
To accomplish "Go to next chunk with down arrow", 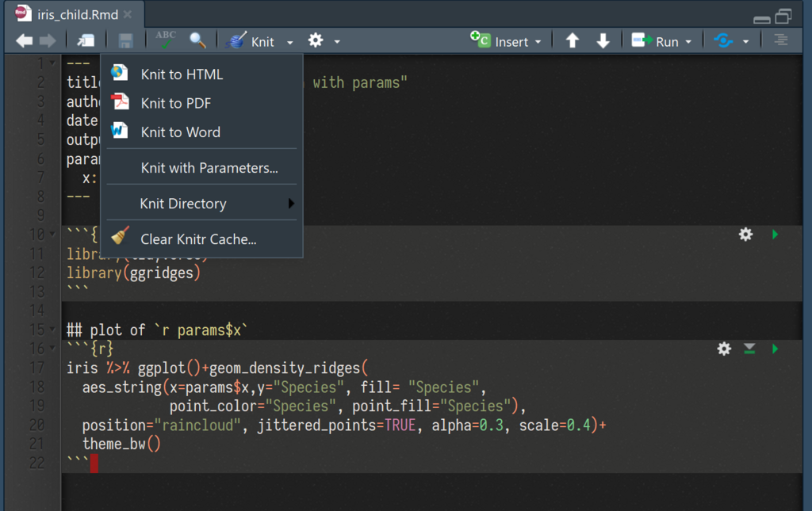I will pyautogui.click(x=603, y=40).
